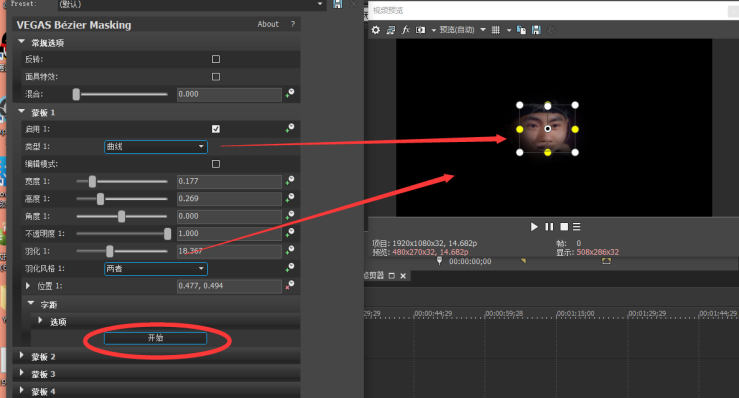The image size is (739, 398).
Task: Uncheck the 启用 1 checkbox
Action: pyautogui.click(x=216, y=129)
